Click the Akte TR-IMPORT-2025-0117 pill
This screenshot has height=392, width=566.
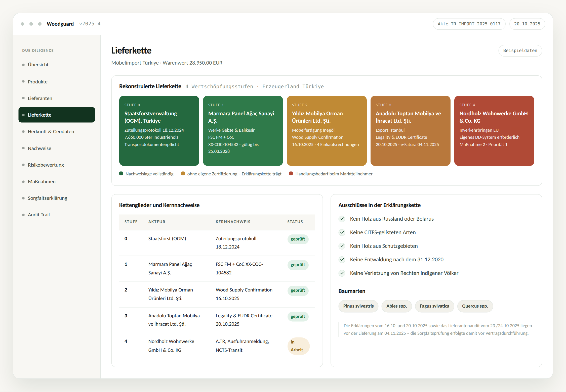click(469, 24)
